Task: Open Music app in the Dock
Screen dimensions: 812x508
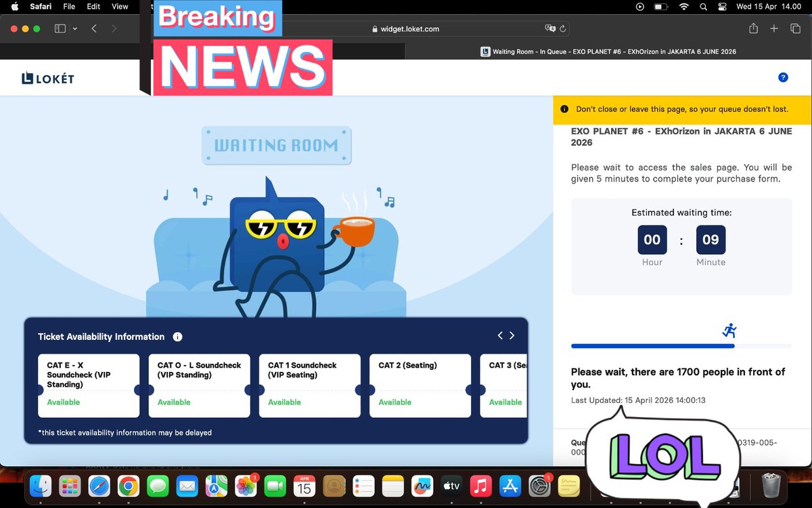Action: (x=480, y=486)
